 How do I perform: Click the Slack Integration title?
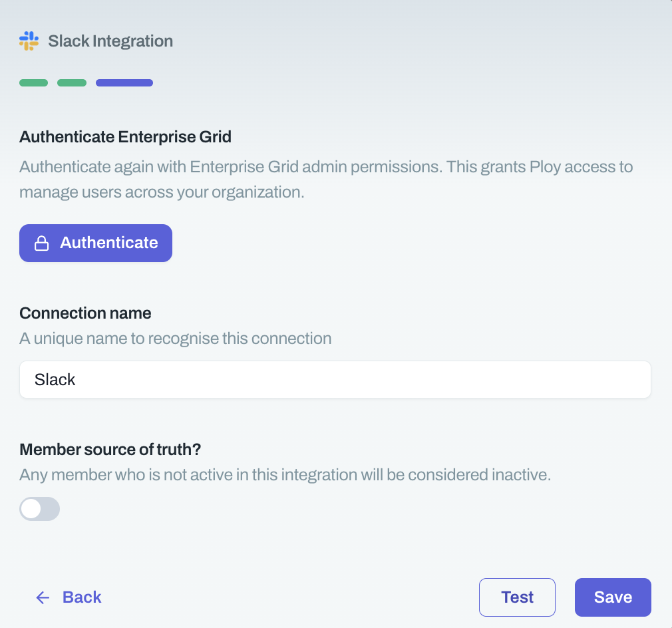click(x=110, y=41)
